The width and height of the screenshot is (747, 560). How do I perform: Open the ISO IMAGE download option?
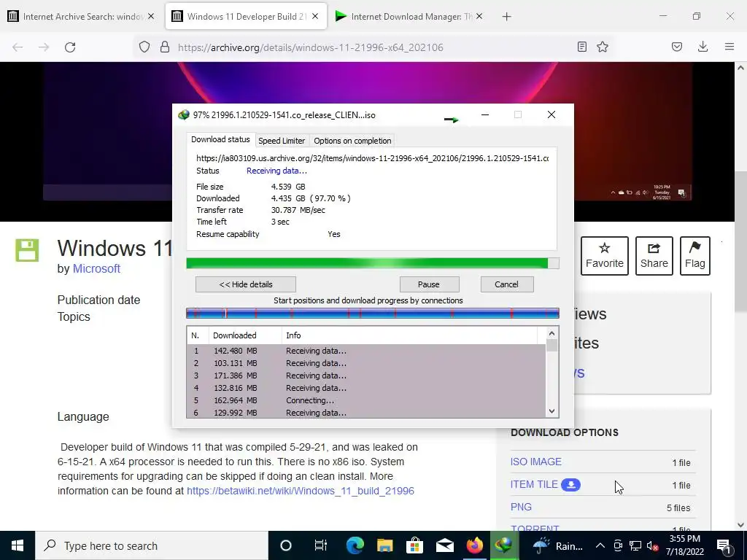pyautogui.click(x=536, y=462)
